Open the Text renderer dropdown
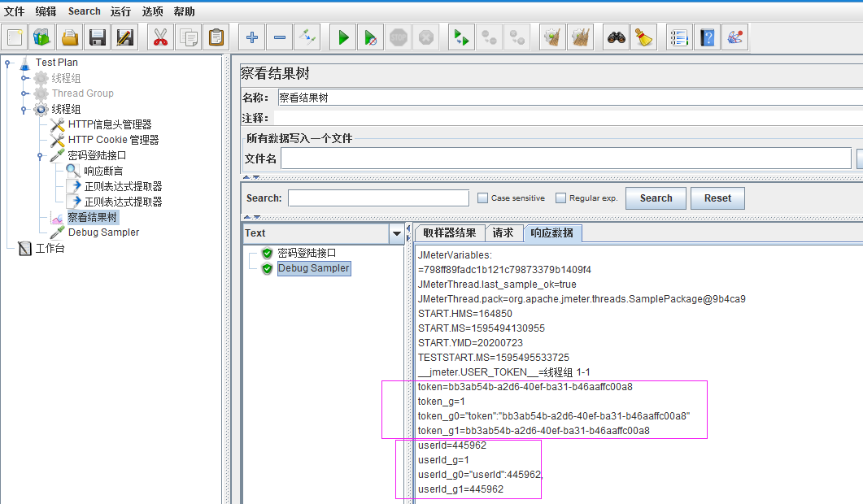863x504 pixels. coord(397,233)
